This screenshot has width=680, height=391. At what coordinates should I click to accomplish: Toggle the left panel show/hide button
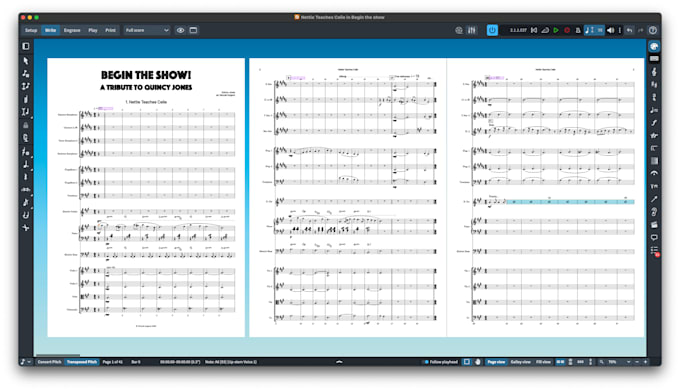(26, 46)
